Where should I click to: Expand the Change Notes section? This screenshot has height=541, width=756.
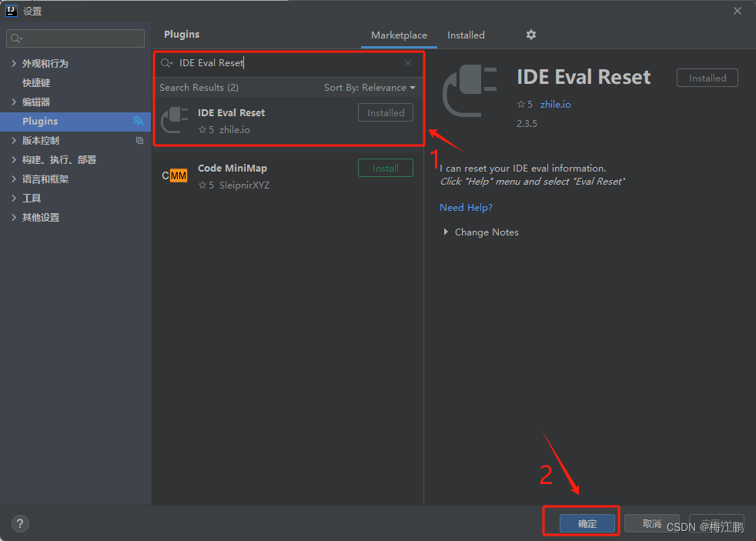446,232
